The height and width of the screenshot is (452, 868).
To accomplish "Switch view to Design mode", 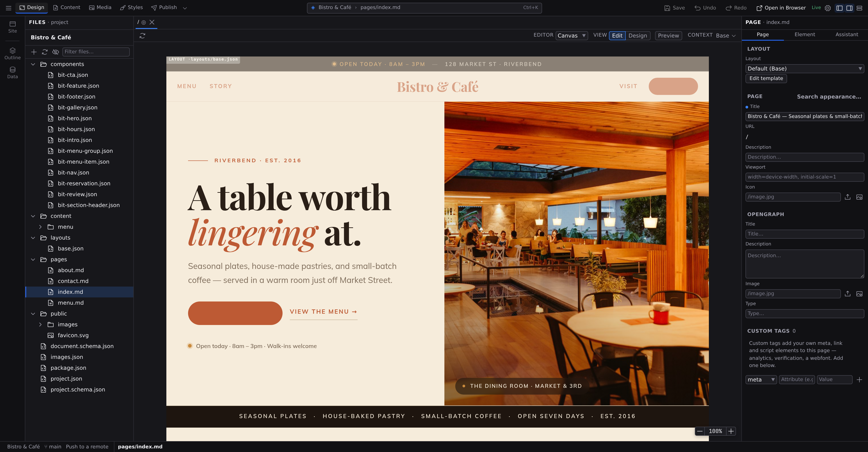I will pos(637,36).
